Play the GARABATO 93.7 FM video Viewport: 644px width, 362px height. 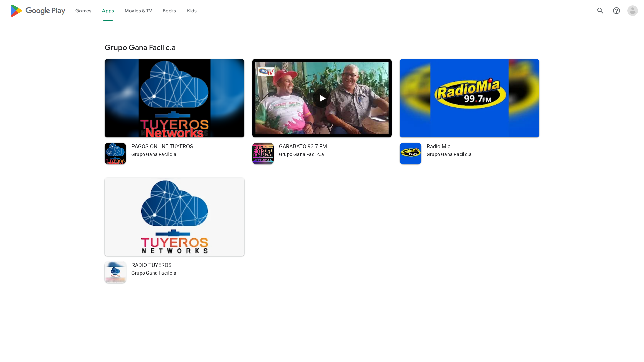pos(322,98)
